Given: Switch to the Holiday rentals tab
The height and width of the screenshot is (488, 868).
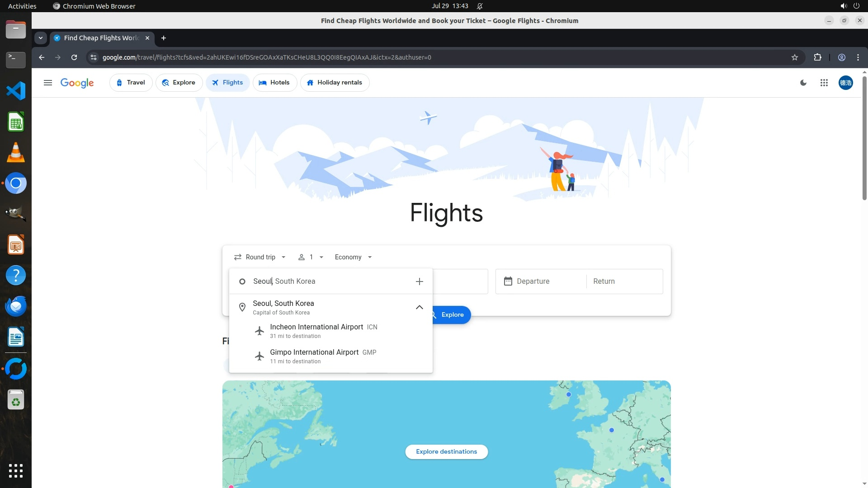Looking at the screenshot, I should point(335,83).
